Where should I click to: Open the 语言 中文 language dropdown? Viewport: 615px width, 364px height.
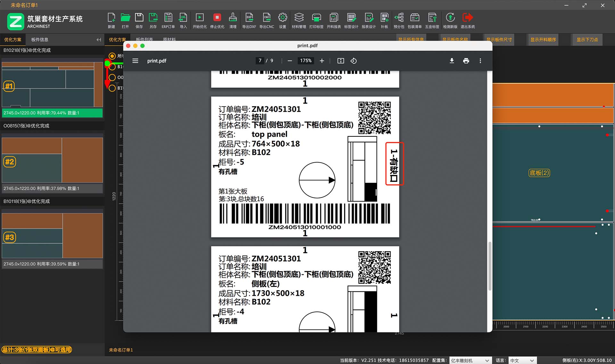pyautogui.click(x=522, y=360)
